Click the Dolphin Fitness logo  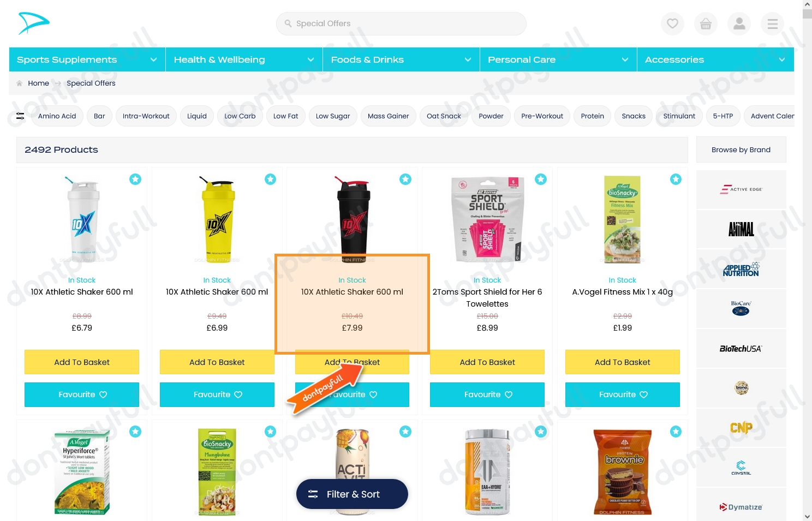click(x=34, y=23)
